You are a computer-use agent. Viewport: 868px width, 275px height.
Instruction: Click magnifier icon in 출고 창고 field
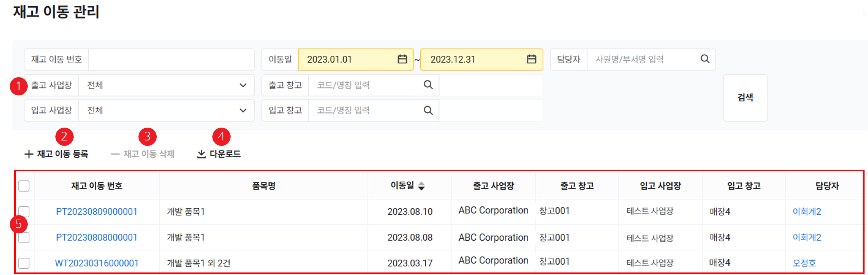click(428, 85)
